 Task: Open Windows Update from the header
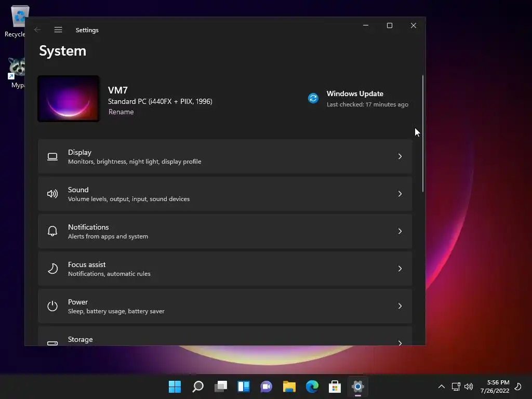pos(358,98)
